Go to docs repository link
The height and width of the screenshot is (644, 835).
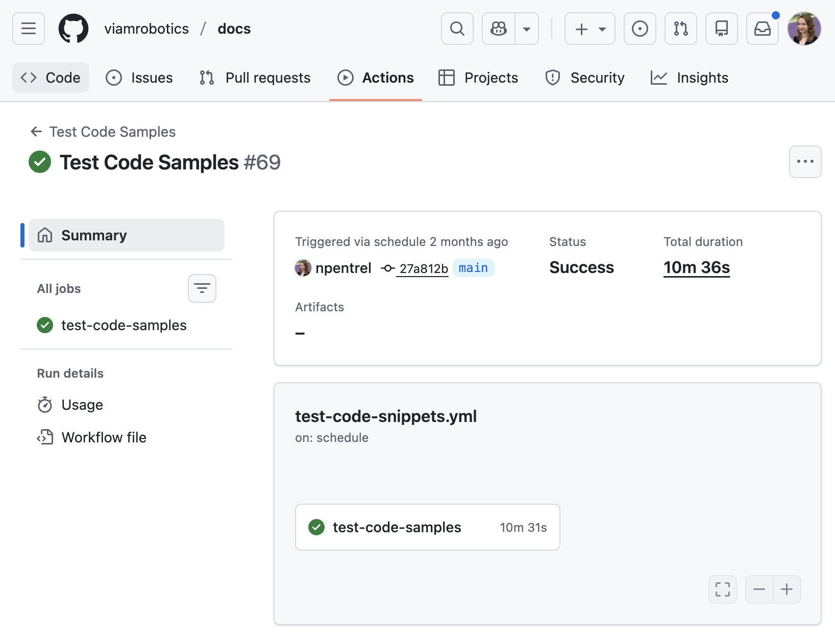[x=234, y=29]
